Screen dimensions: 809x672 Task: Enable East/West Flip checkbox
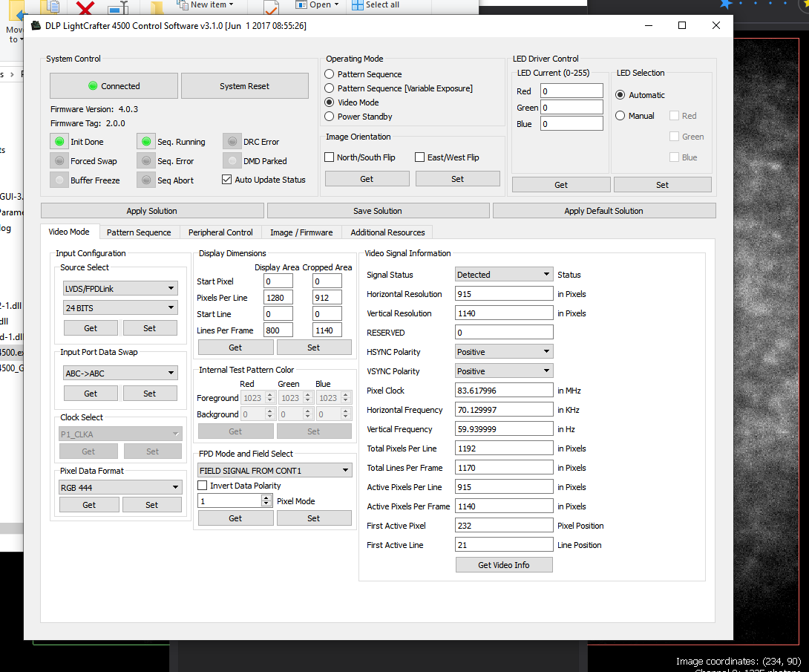click(419, 157)
